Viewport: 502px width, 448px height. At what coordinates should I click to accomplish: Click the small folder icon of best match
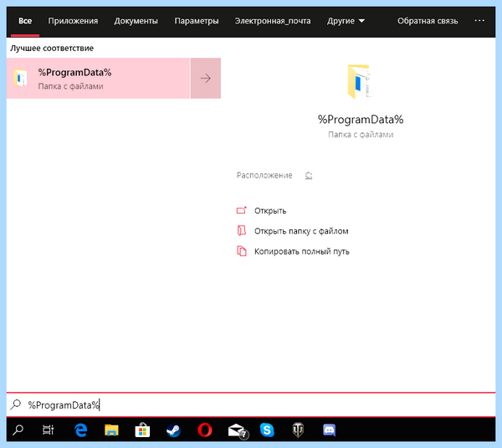(x=20, y=78)
